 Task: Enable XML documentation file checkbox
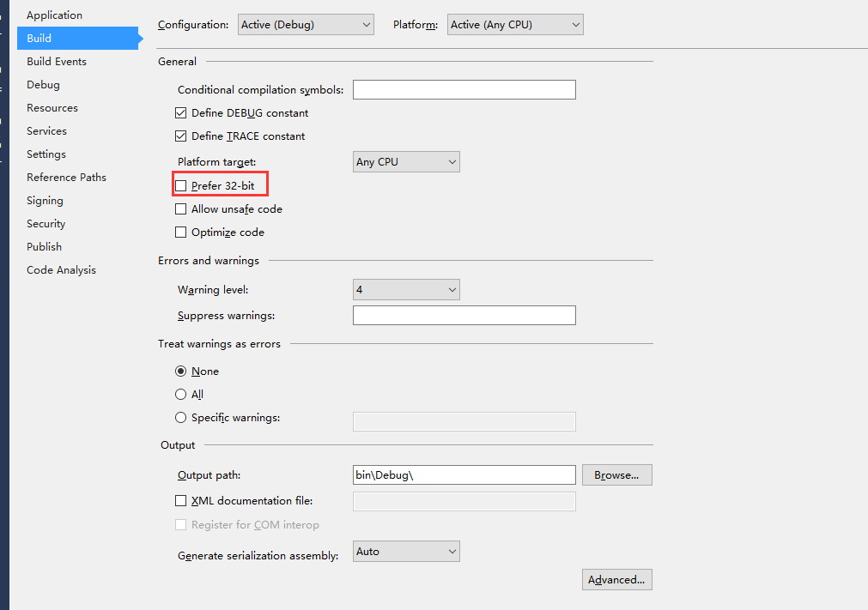(x=180, y=500)
